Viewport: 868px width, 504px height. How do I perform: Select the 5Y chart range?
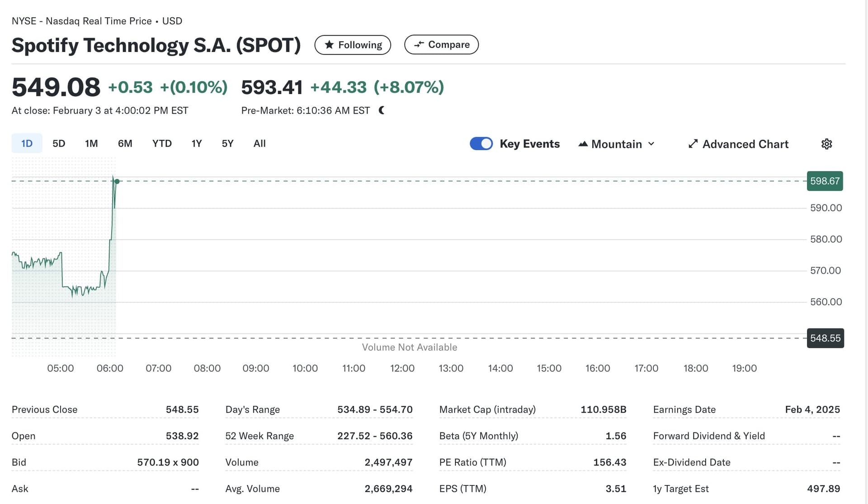pyautogui.click(x=227, y=143)
